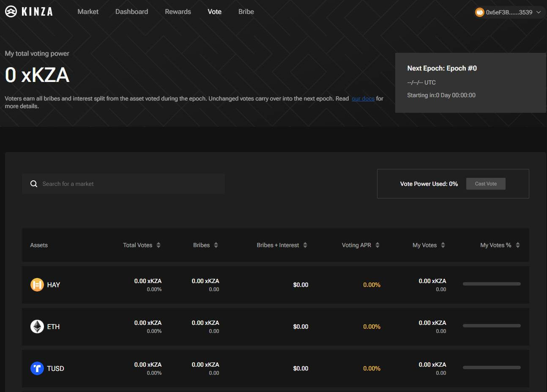Viewport: 547px width, 392px height.
Task: Click the TUSD asset name
Action: (55, 368)
